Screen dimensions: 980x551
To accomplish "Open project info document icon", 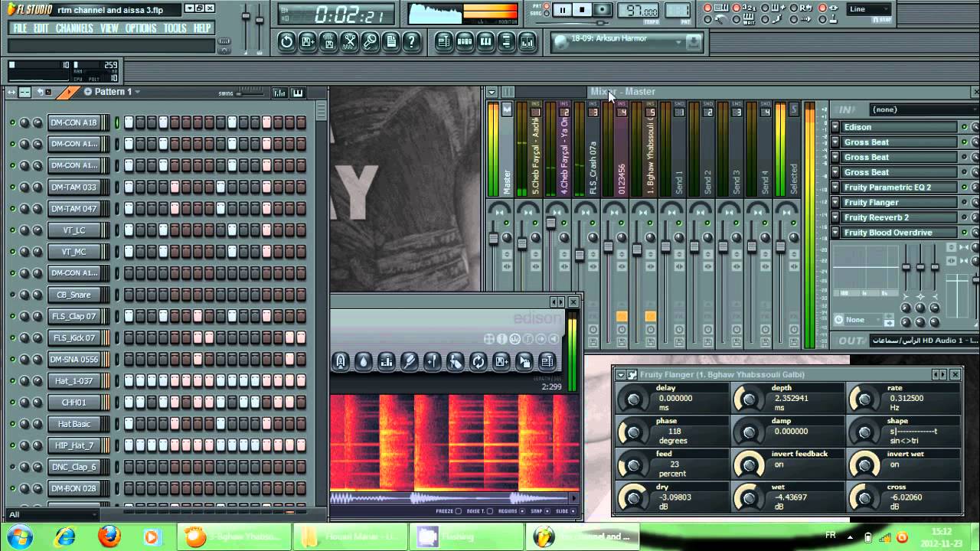I will (390, 41).
